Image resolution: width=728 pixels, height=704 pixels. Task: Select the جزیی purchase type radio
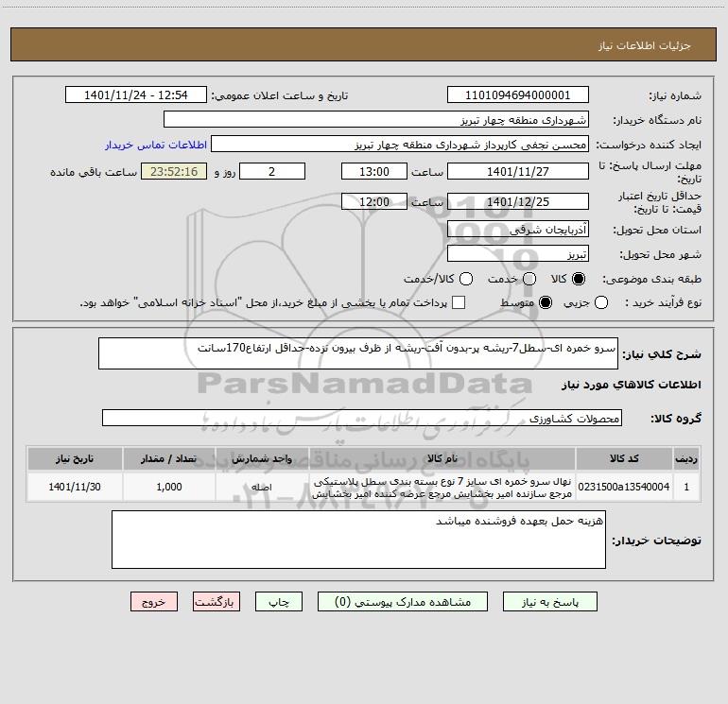601,302
